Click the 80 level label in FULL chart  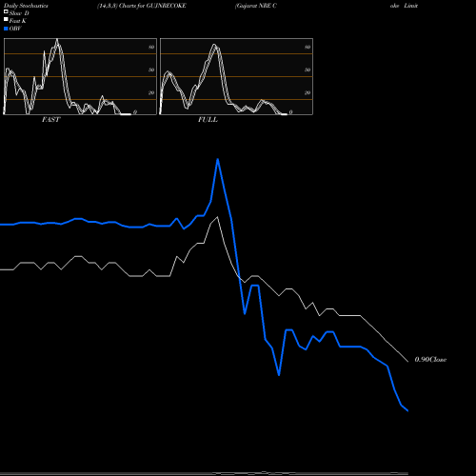[307, 47]
